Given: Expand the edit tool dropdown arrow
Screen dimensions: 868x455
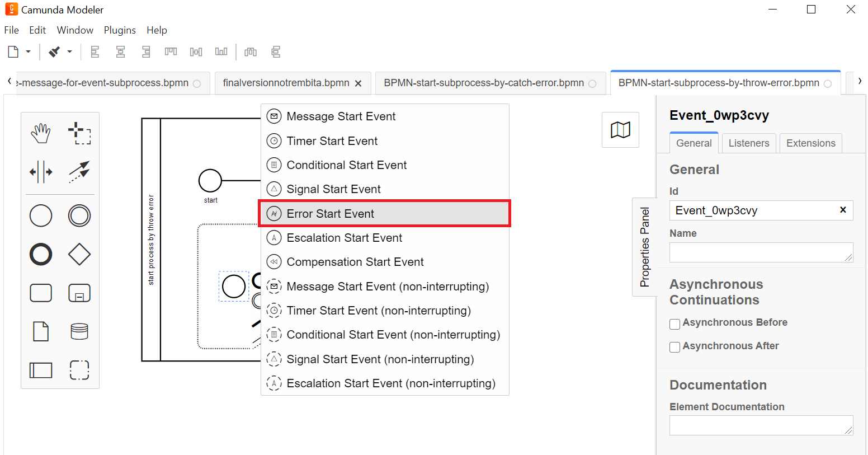Looking at the screenshot, I should 70,52.
